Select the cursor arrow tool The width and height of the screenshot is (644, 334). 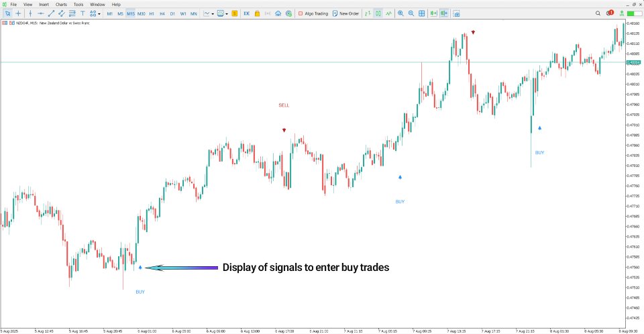pyautogui.click(x=7, y=13)
